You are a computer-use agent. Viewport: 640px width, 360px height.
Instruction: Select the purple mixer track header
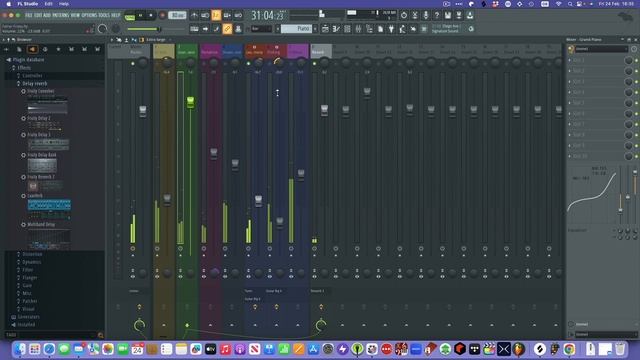[298, 51]
